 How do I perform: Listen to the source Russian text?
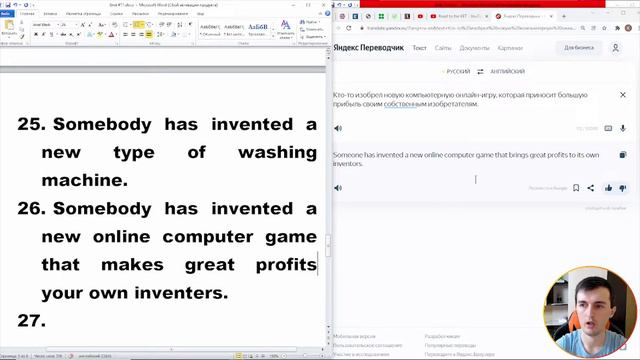[338, 128]
